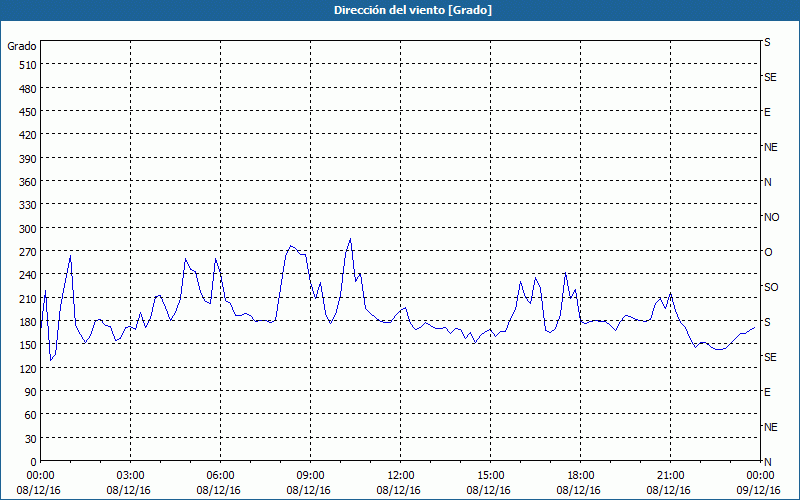This screenshot has width=800, height=500.
Task: Click the 15:00 time axis label
Action: 491,476
